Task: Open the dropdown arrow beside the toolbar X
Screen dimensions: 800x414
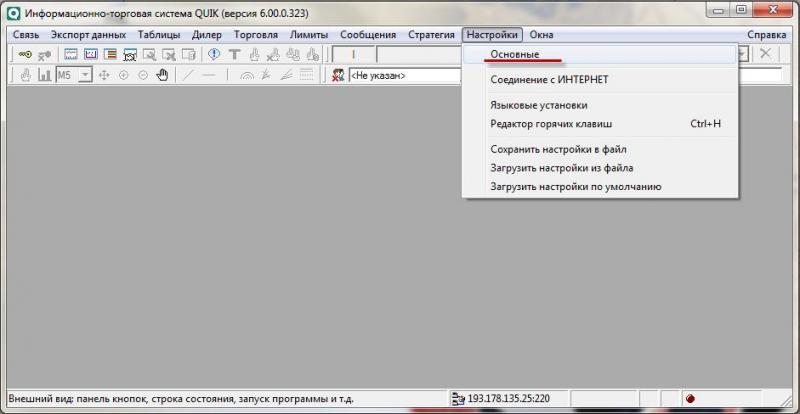Action: 743,54
